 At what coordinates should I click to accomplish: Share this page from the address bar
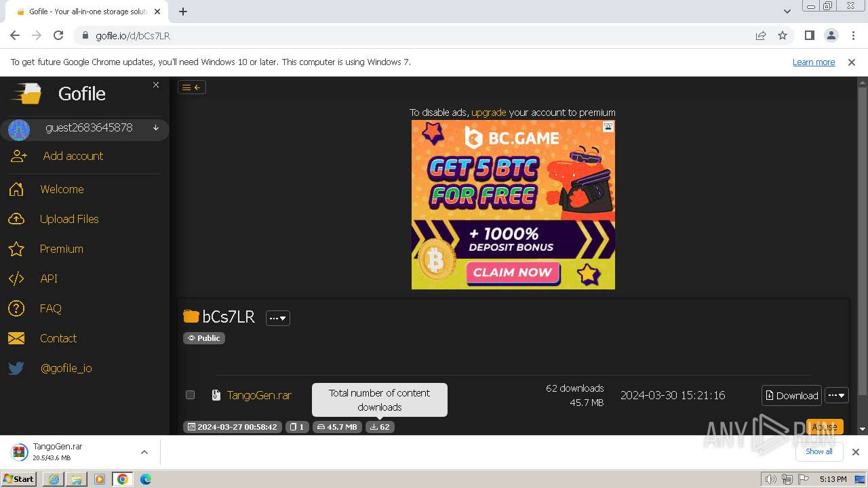(761, 35)
